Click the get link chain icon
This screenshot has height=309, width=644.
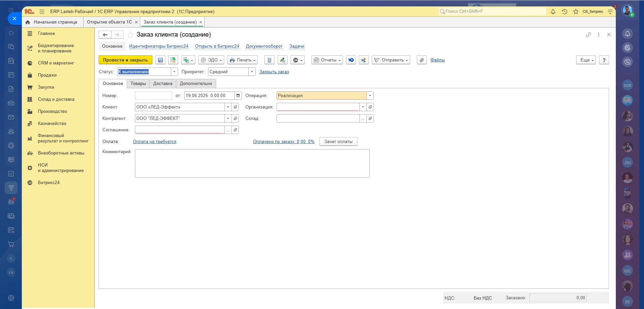[x=588, y=35]
